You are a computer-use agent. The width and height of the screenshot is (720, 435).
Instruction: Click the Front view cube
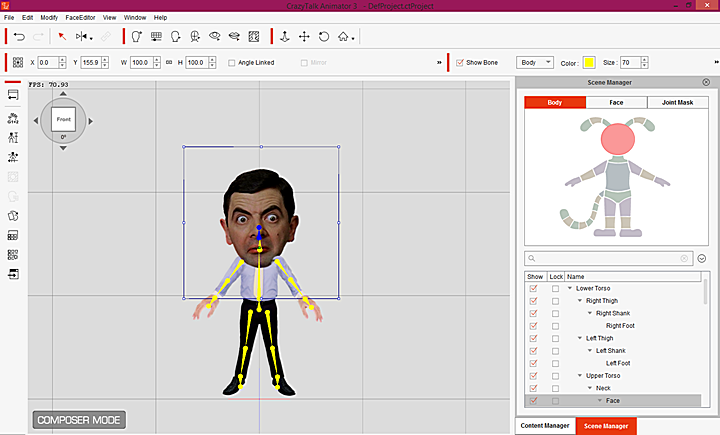pos(63,119)
